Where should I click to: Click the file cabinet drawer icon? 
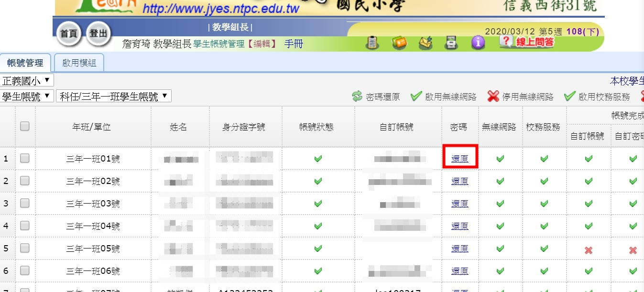pyautogui.click(x=451, y=43)
